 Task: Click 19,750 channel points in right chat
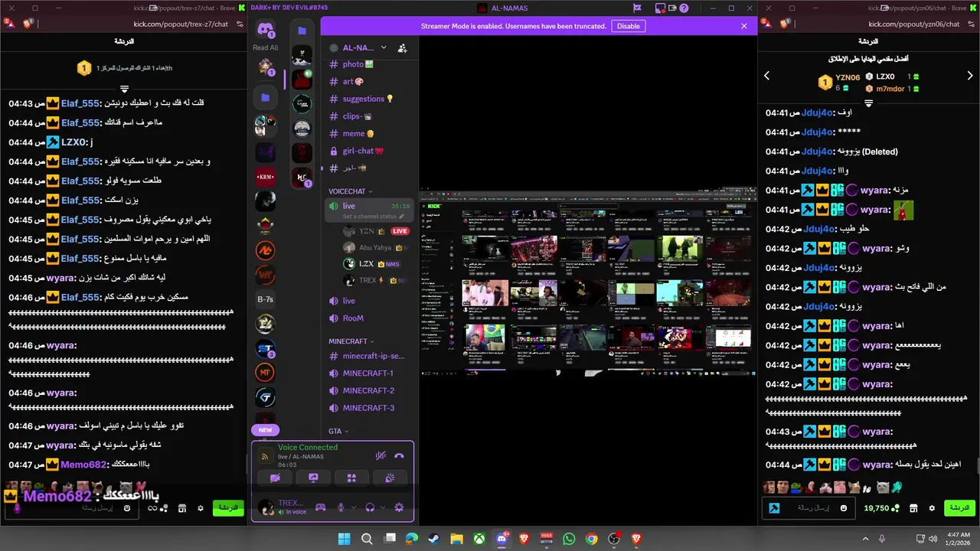pos(881,508)
